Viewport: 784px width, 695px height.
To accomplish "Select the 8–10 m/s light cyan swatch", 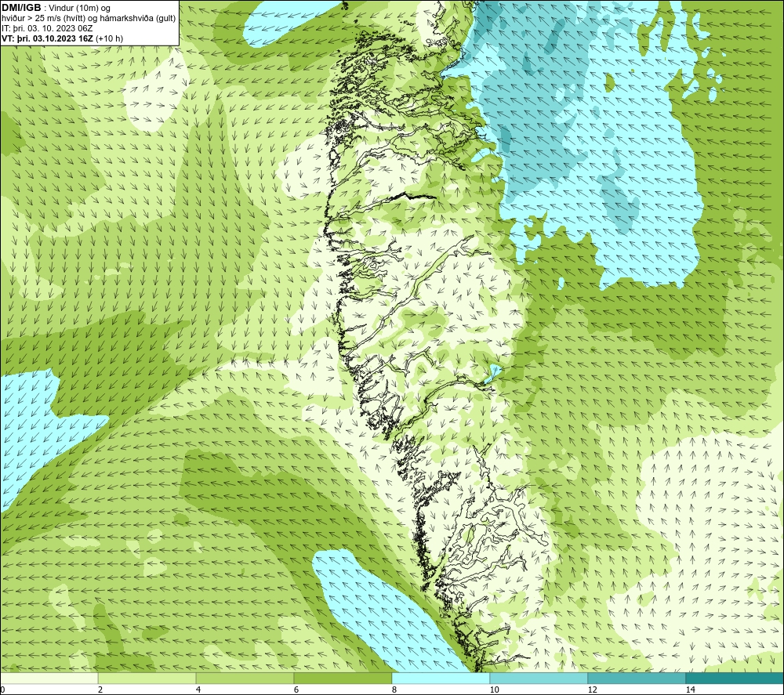I will click(x=441, y=678).
